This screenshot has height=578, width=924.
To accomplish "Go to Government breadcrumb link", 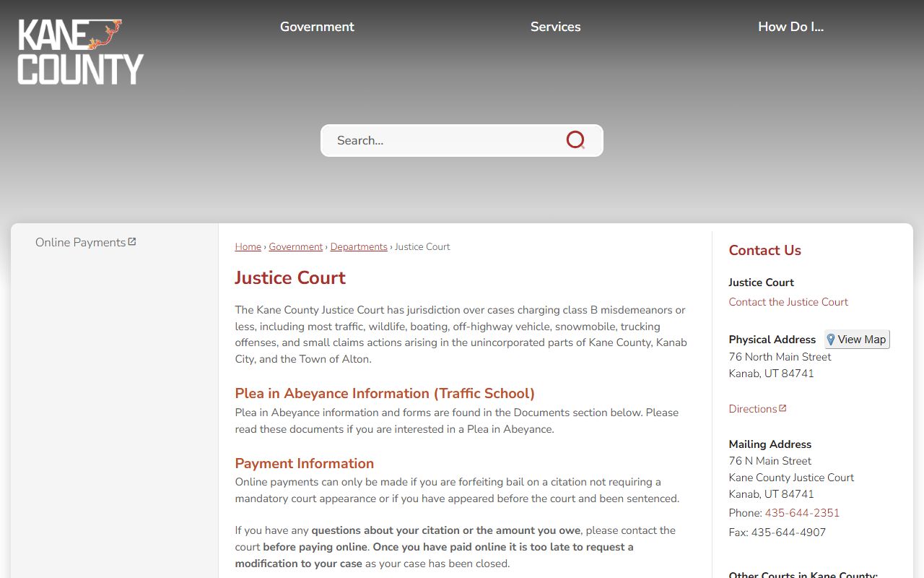I will point(296,246).
